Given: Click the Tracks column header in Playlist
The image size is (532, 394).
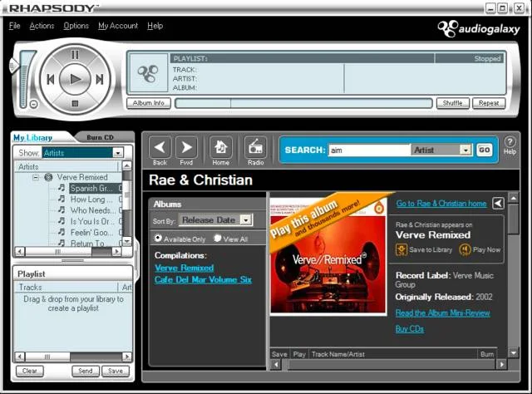Looking at the screenshot, I should 66,287.
